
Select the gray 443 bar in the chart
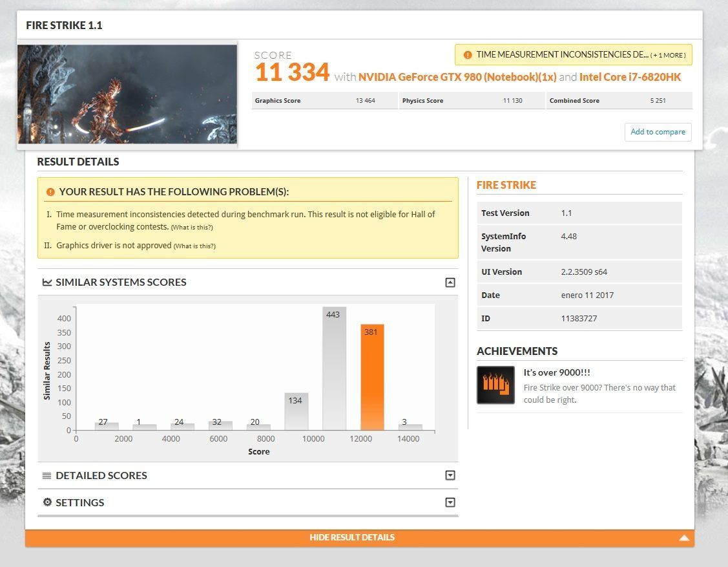(x=334, y=369)
